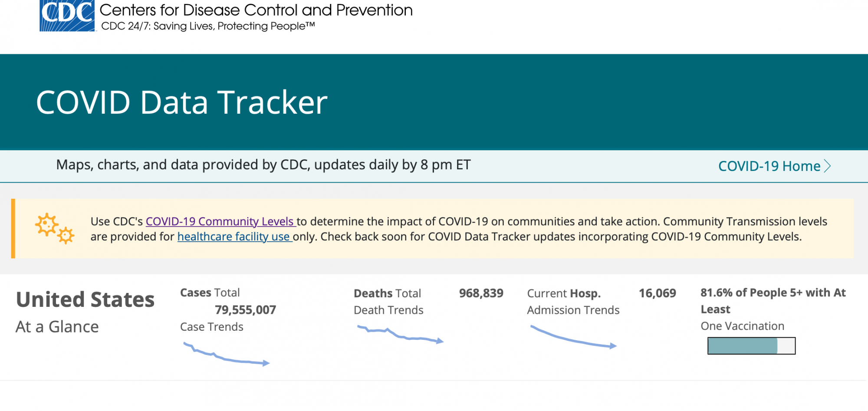
Task: Go to COVID-19 Home
Action: coord(769,166)
